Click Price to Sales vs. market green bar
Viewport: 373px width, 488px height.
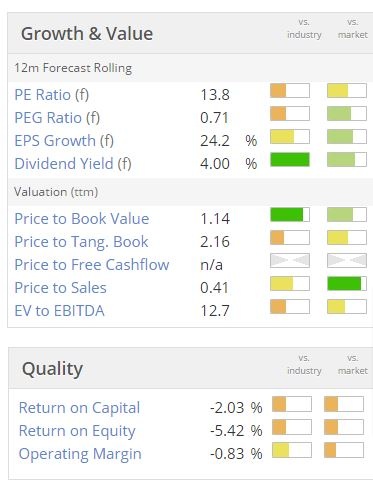(347, 284)
